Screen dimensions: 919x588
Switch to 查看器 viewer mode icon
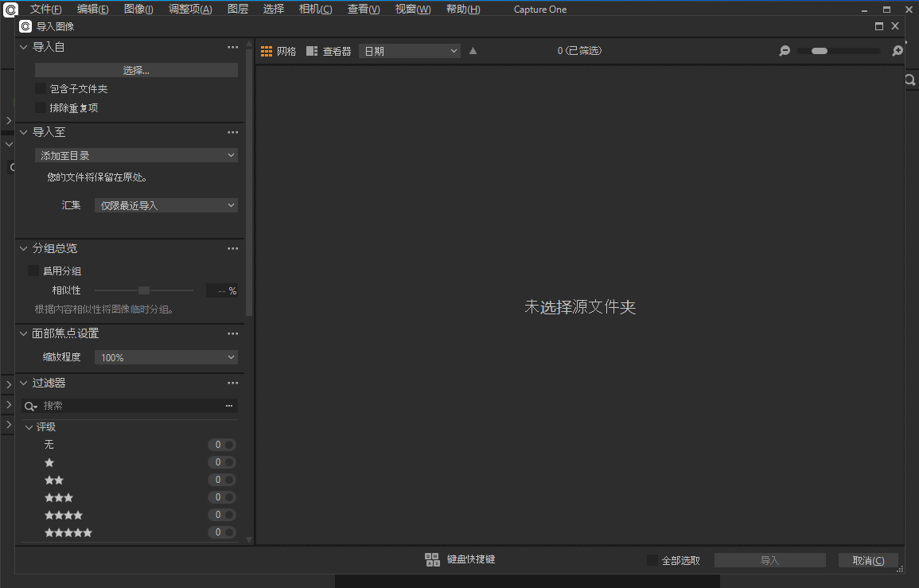(312, 50)
